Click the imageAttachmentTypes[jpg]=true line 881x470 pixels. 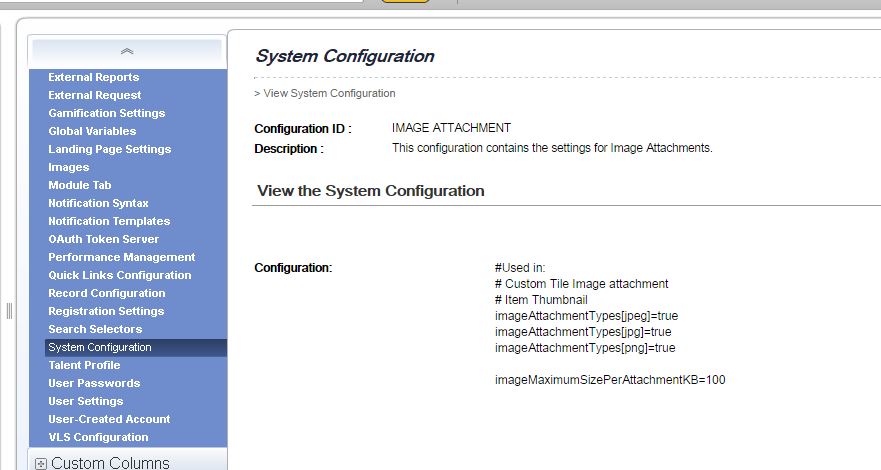(x=583, y=332)
